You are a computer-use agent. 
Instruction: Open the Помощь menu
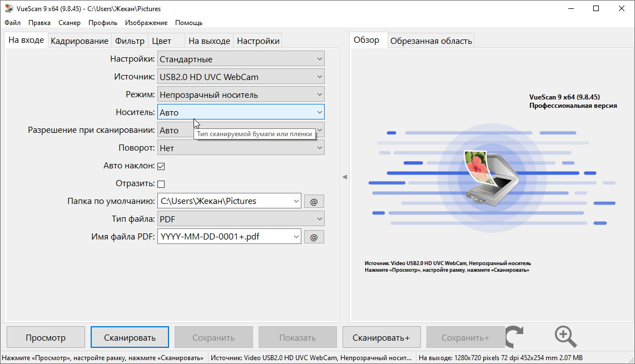(x=188, y=23)
